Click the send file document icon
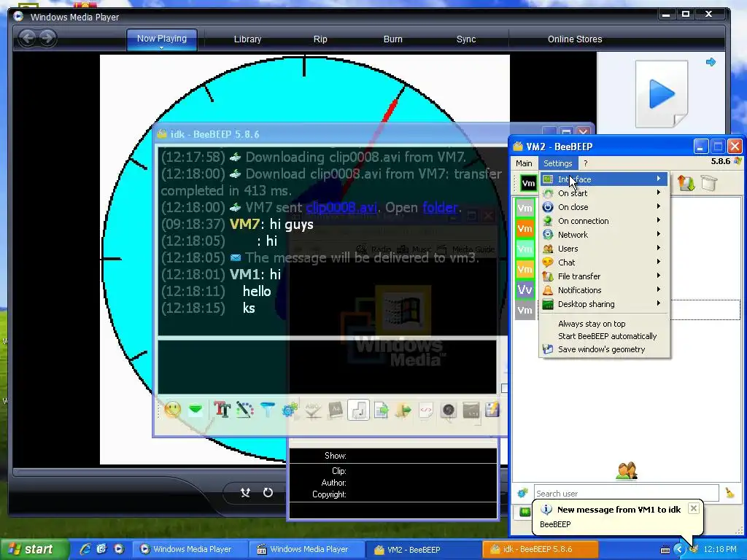The image size is (747, 560). coord(381,410)
